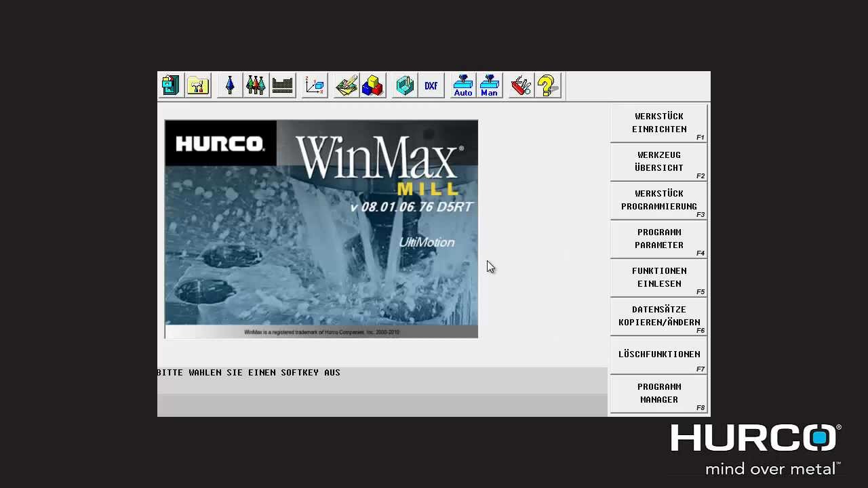Switch to Man manual mode icon
The image size is (868, 488).
coord(489,85)
